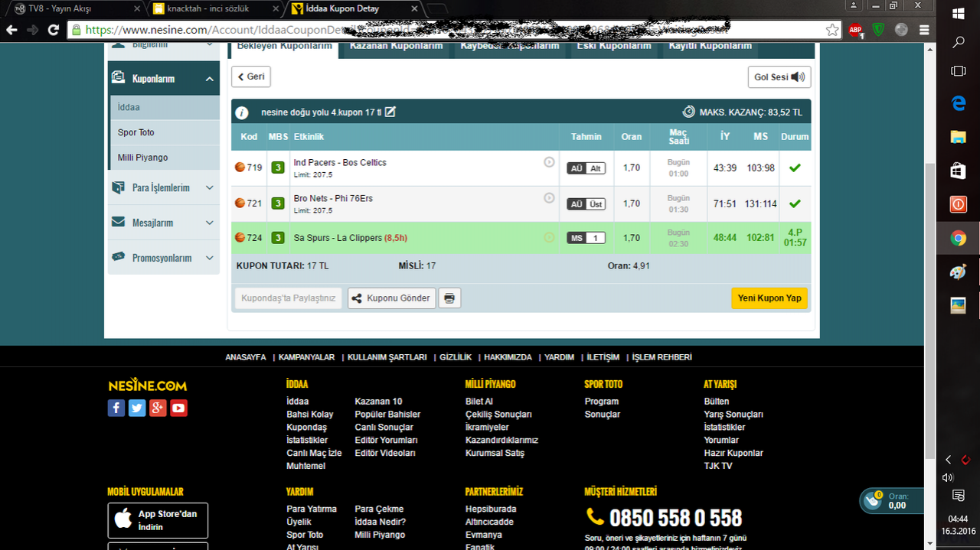Open the Windows taskbar clock and date
The height and width of the screenshot is (550, 980).
pyautogui.click(x=958, y=526)
